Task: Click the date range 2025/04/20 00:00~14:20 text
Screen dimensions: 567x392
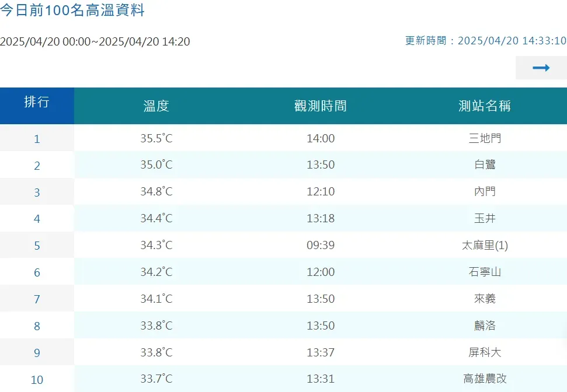Action: (x=95, y=41)
